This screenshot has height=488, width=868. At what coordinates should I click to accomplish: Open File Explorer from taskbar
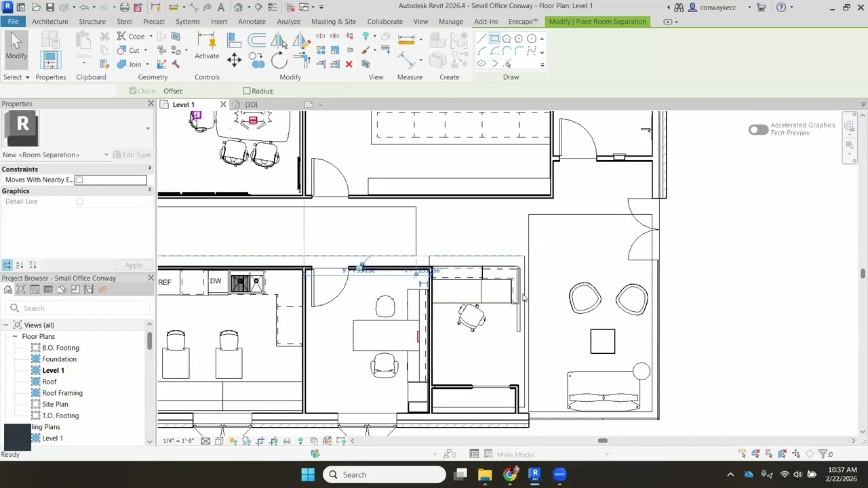[x=485, y=474]
